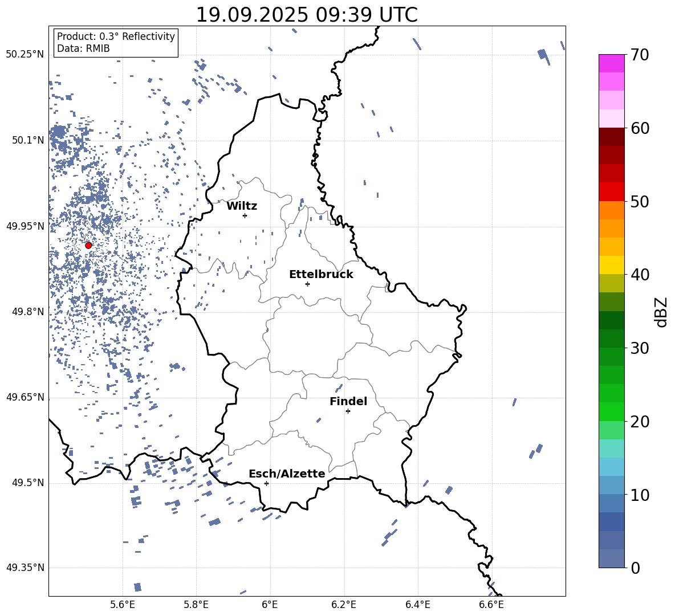Click the colorbar tick label 0
Screen dimensions: 675x616
pyautogui.click(x=635, y=568)
